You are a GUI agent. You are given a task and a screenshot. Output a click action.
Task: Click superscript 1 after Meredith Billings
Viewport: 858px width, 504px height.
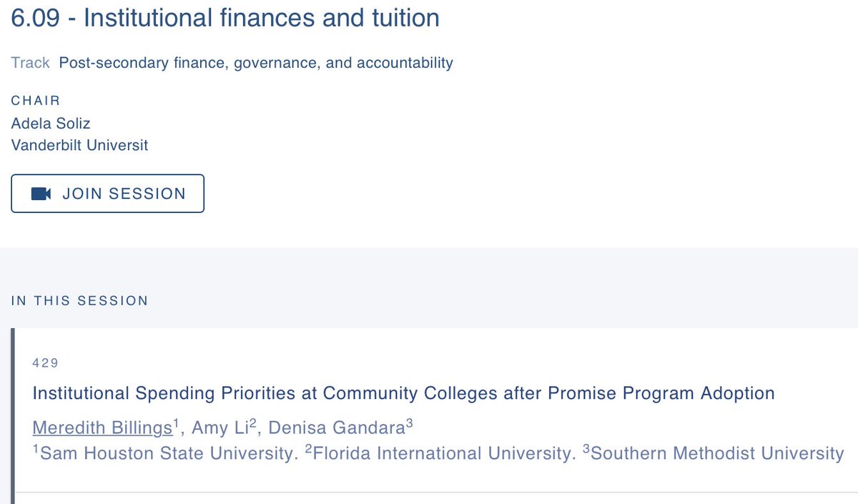[176, 423]
